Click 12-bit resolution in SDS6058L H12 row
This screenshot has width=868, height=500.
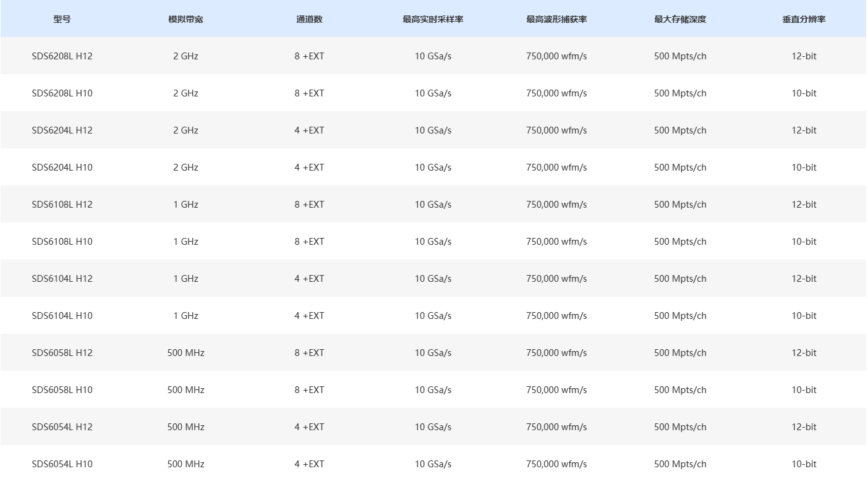804,353
